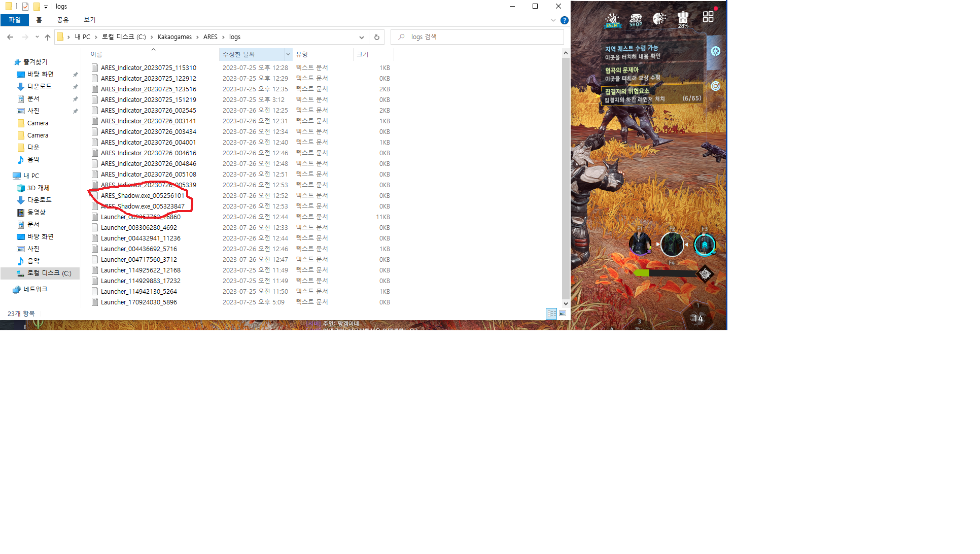The width and height of the screenshot is (980, 554).
Task: Open the 보기 ribbon tab
Action: point(90,20)
